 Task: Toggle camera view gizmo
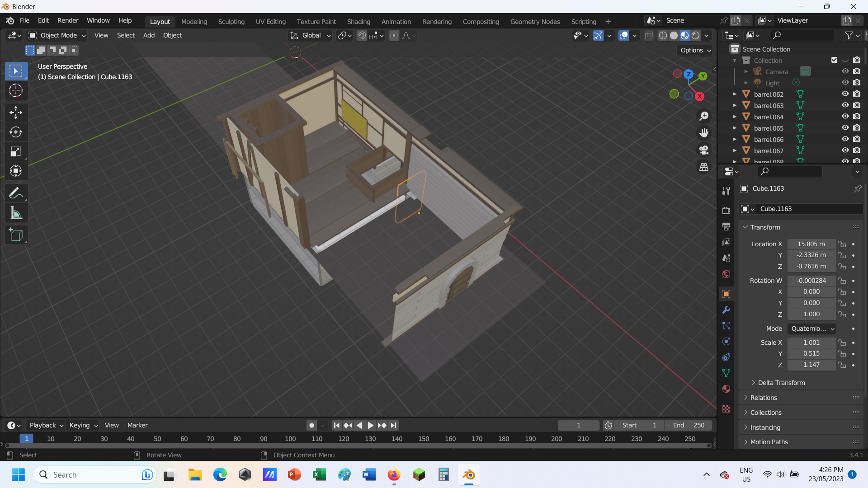pos(704,150)
